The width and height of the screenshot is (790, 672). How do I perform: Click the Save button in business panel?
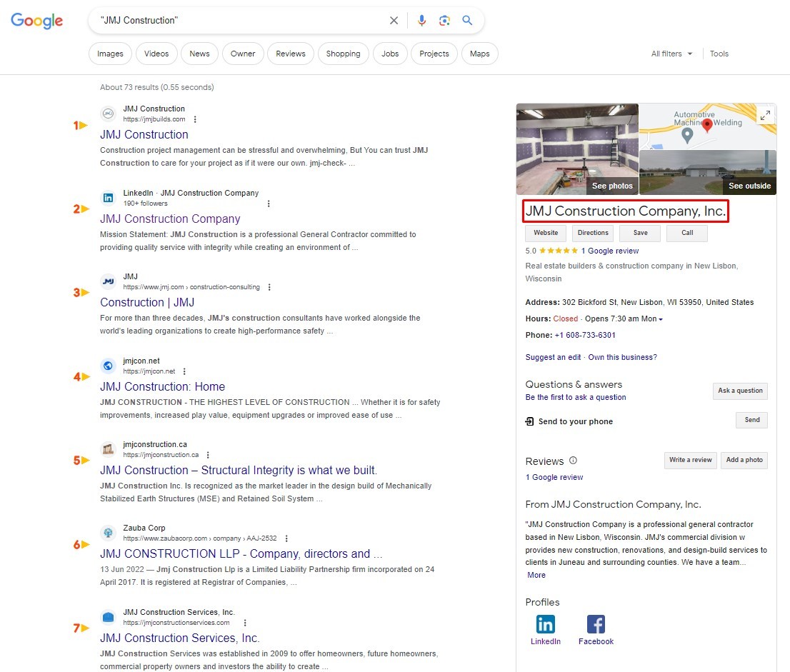coord(641,234)
